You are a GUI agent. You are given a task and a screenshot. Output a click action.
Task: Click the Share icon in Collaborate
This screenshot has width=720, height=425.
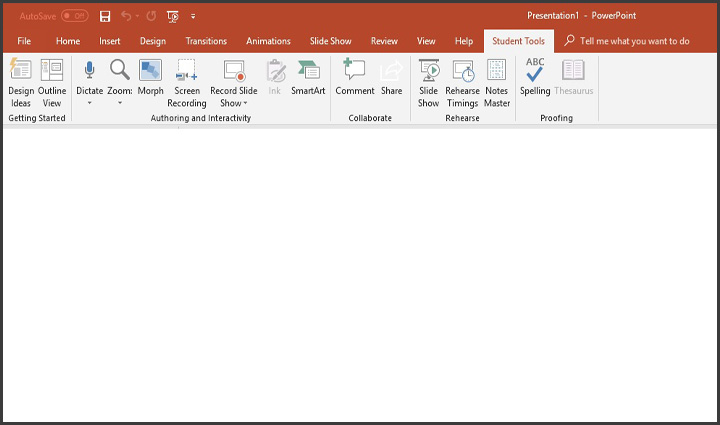pyautogui.click(x=391, y=71)
